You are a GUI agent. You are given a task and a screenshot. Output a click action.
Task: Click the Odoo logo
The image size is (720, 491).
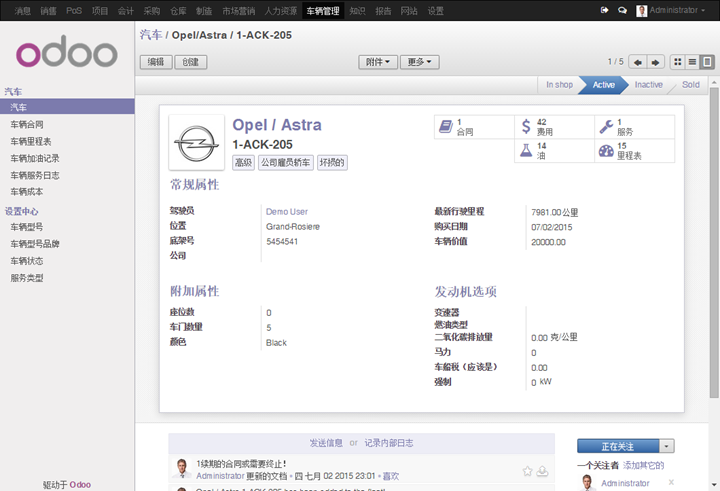(x=67, y=51)
